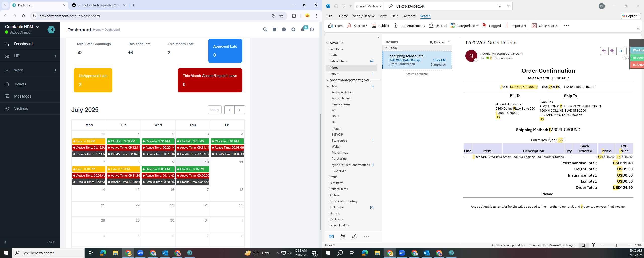This screenshot has height=258, width=644.
Task: Open Chrome extensions puzzle icon
Action: [x=294, y=16]
